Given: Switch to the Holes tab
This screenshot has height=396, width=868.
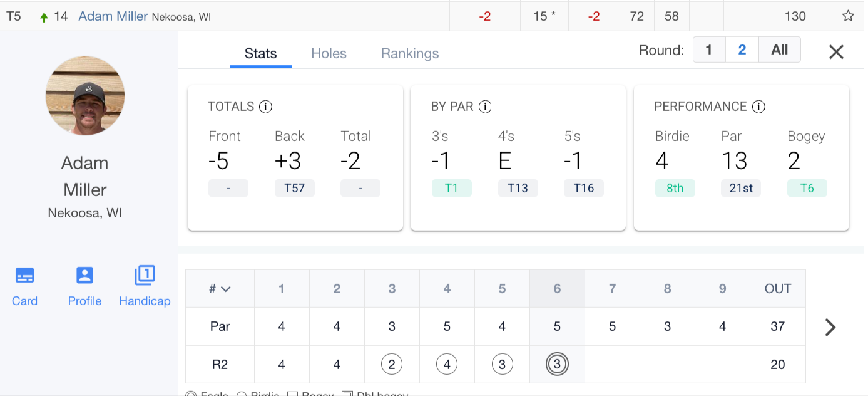Looking at the screenshot, I should point(329,54).
